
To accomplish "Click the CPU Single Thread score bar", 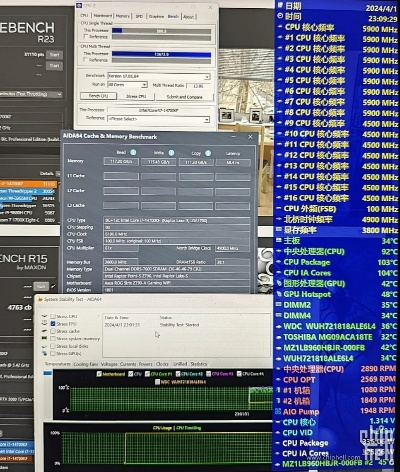I will click(161, 31).
